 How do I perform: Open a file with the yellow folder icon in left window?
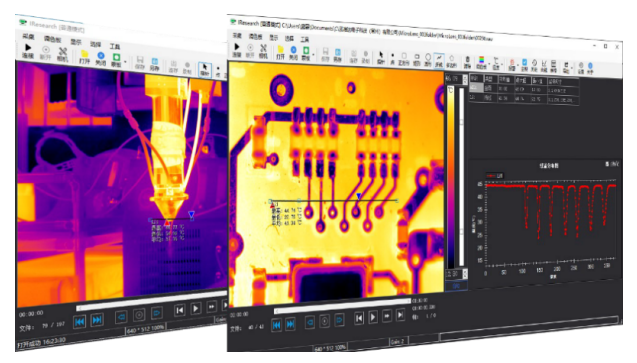tap(84, 56)
